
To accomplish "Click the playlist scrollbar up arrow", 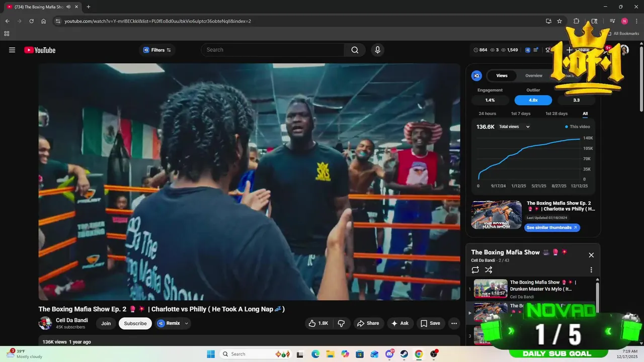I will pos(598,280).
